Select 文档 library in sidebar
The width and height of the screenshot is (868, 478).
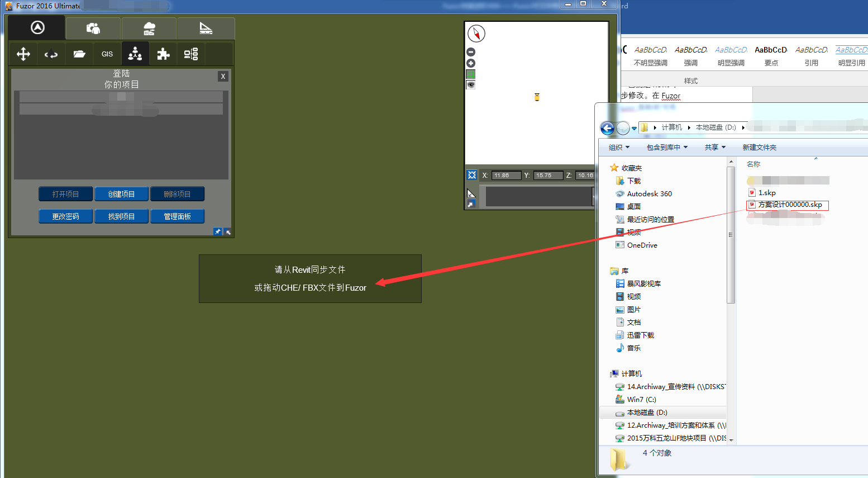click(x=633, y=322)
